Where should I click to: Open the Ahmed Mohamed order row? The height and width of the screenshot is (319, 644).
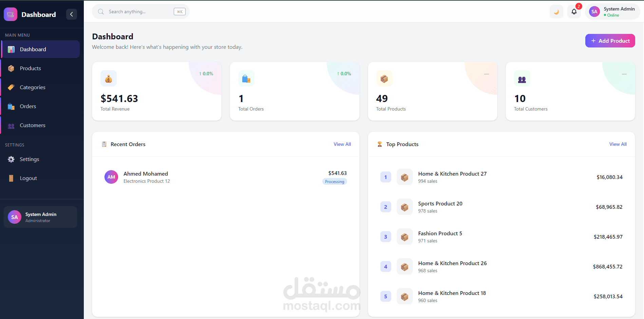coord(226,177)
